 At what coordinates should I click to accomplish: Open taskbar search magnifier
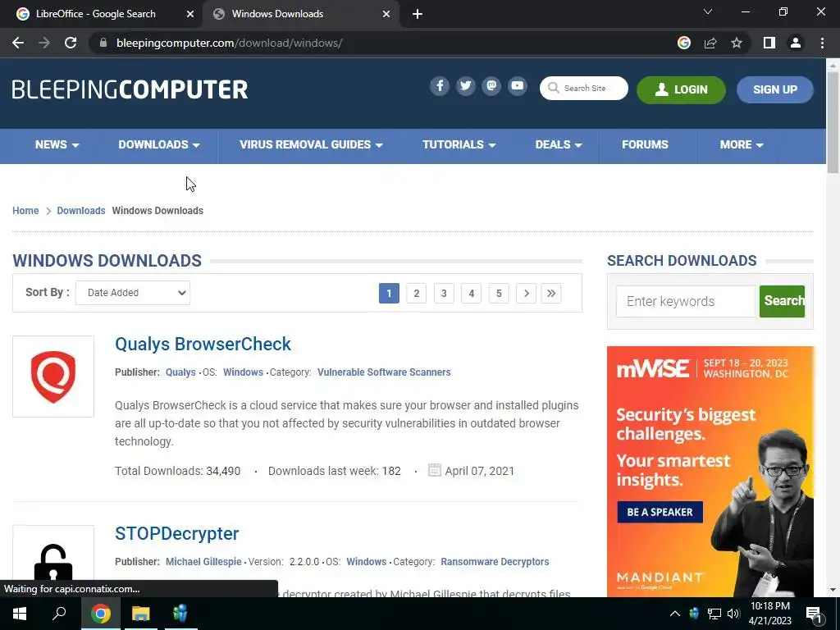pyautogui.click(x=59, y=614)
